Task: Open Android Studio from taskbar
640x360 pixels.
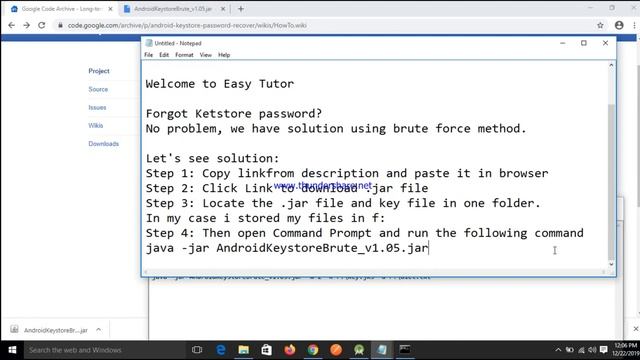Action: tap(359, 350)
